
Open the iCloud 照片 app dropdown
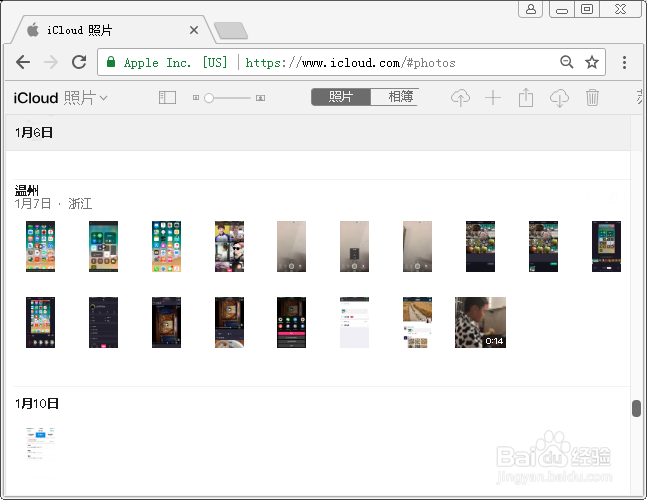61,98
